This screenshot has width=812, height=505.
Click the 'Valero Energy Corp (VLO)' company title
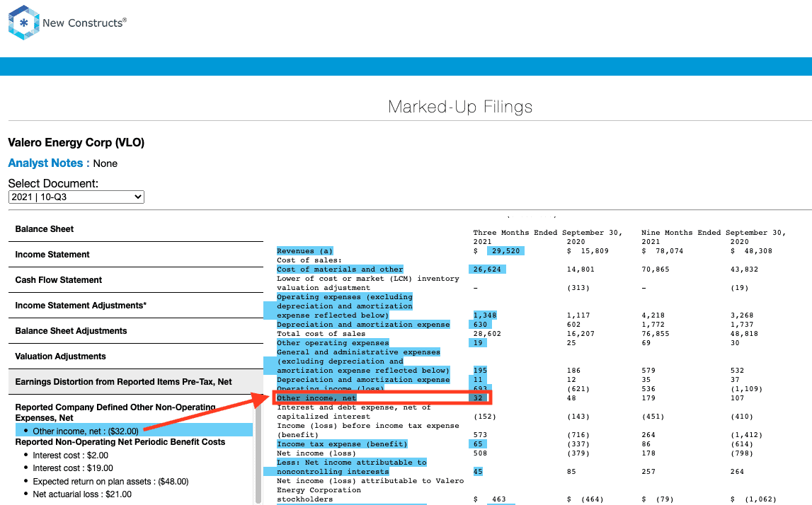point(76,143)
